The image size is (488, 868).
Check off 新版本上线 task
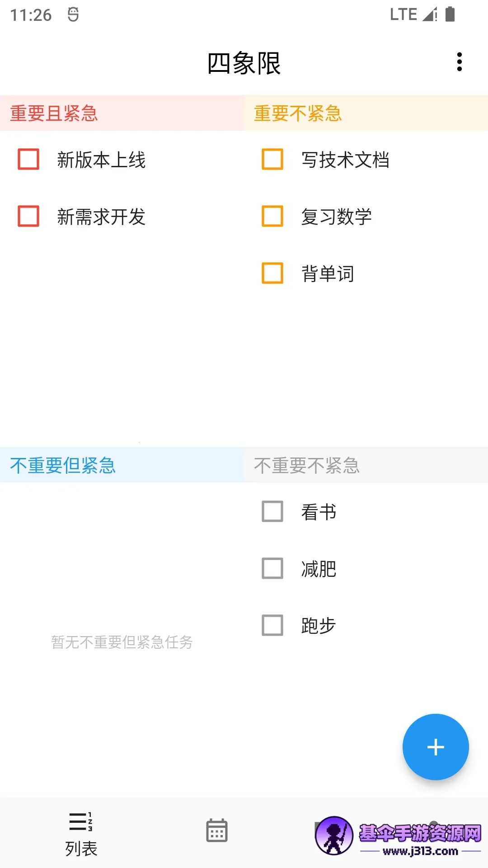tap(28, 159)
